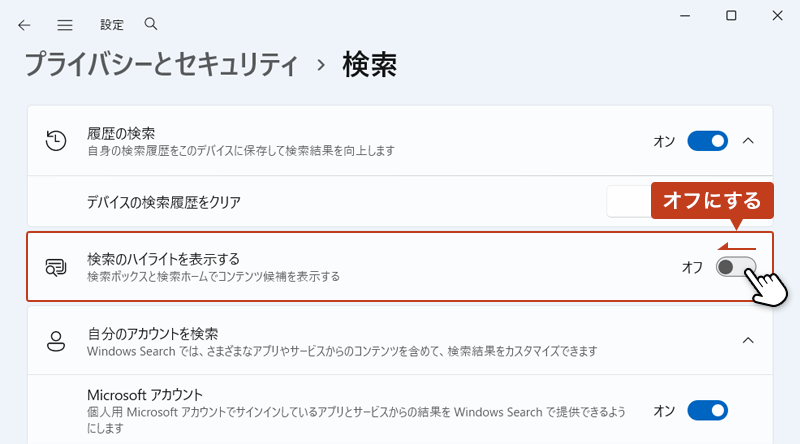Click the search history clock icon
Viewport: 800px width, 444px height.
pos(57,141)
